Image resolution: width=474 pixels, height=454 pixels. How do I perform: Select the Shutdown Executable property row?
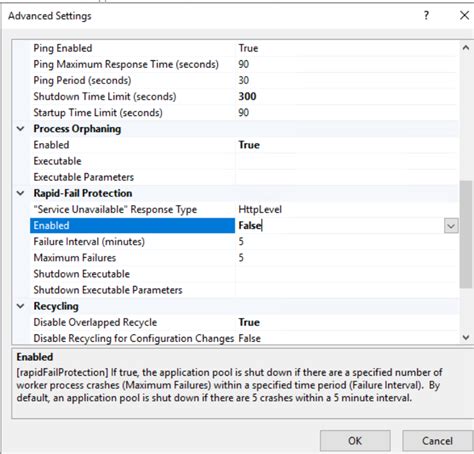(244, 274)
